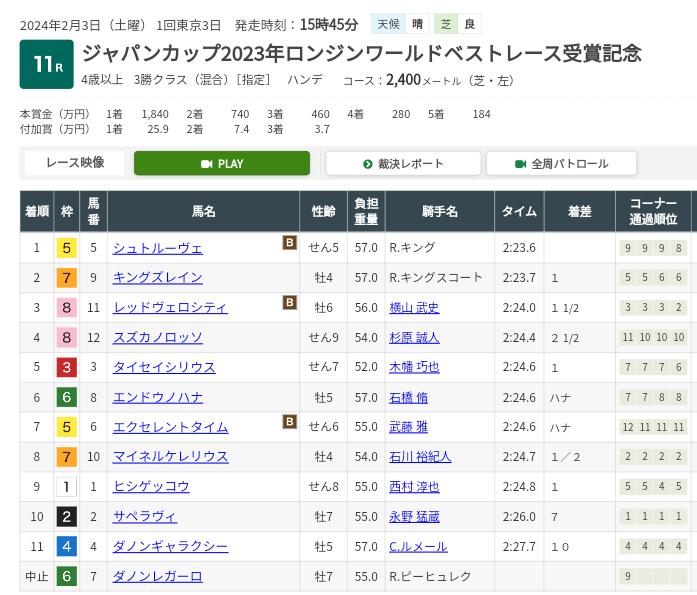Click the B blinker icon beside レッドヴェロシティ

(289, 303)
